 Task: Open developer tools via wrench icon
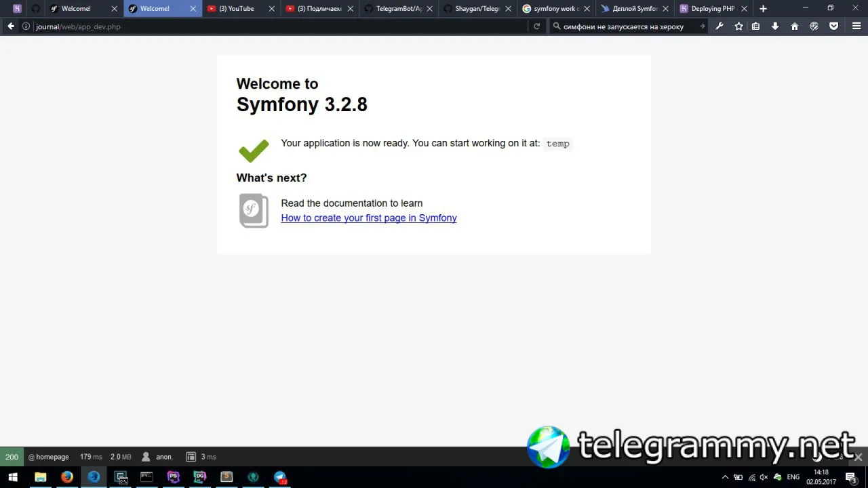point(719,26)
